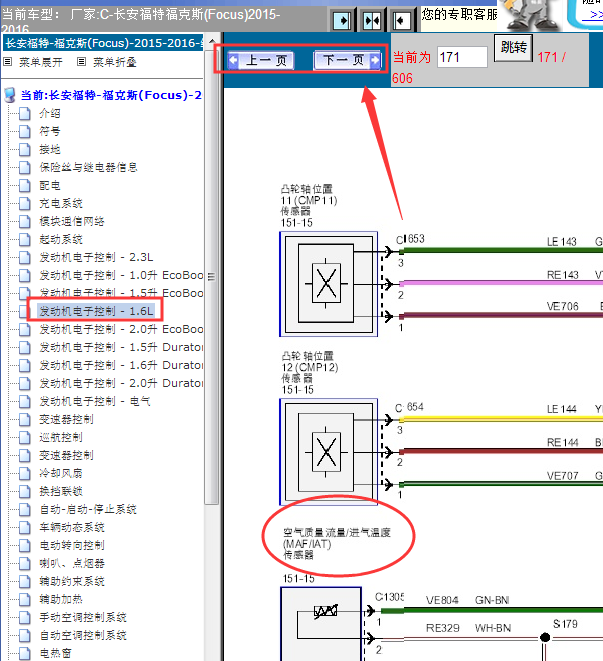This screenshot has height=661, width=603.
Task: Click document icon beside 充电系统
Action: coord(25,203)
